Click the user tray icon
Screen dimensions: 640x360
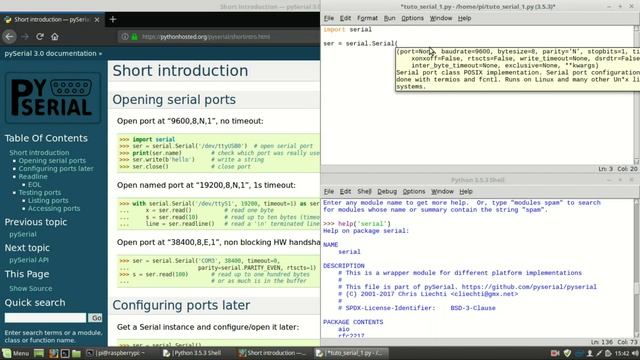click(589, 353)
